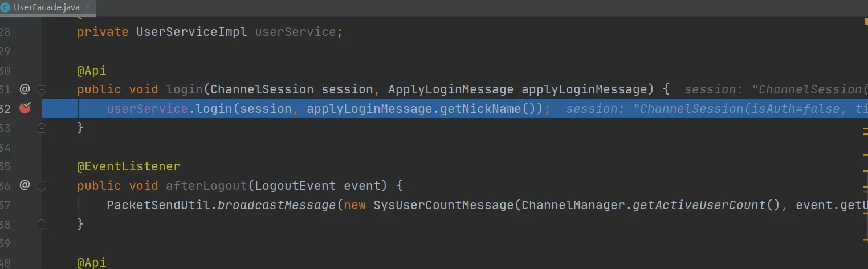Click the UserServiceImpl type name
This screenshot has height=269, width=868.
pyautogui.click(x=191, y=32)
